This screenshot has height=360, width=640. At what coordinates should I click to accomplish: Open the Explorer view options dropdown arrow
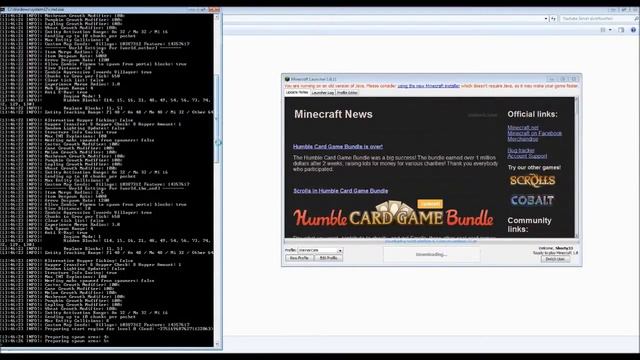pyautogui.click(x=610, y=30)
